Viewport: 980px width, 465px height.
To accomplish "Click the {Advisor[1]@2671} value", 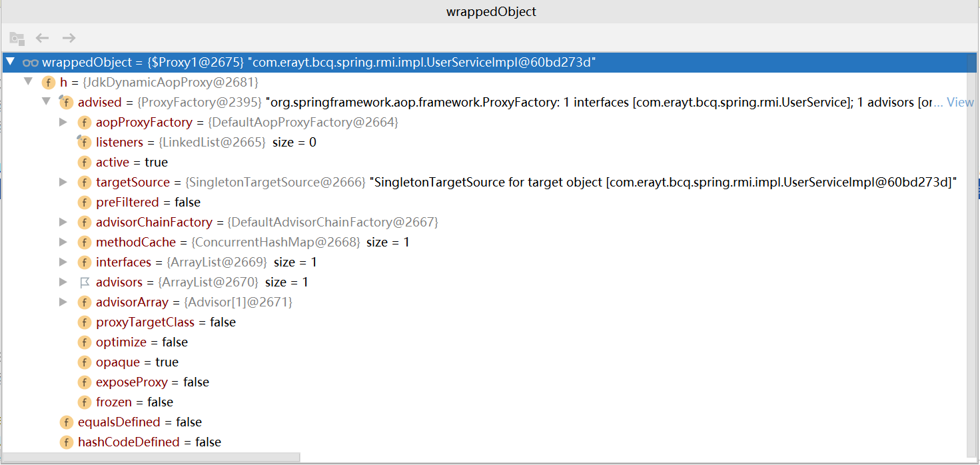I will tap(239, 302).
